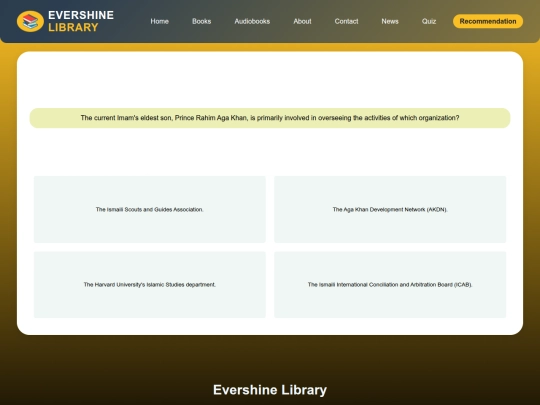Pick answer Harvard University's Islamic Studies department
This screenshot has width=540, height=405.
[x=150, y=285]
